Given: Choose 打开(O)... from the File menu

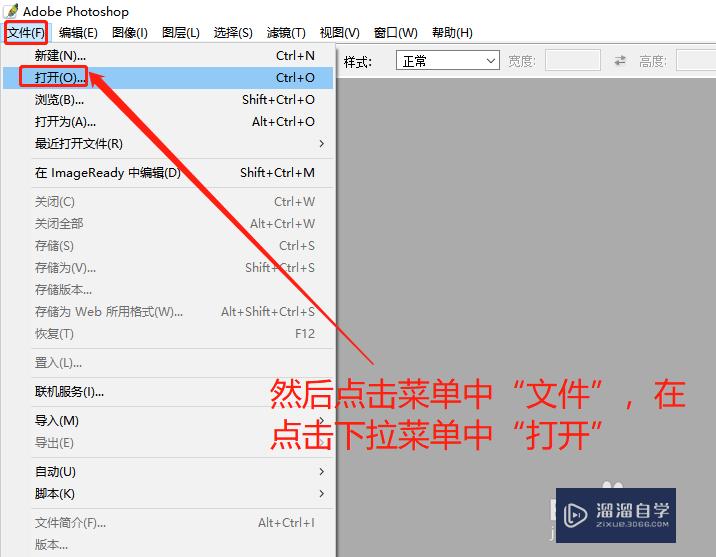Looking at the screenshot, I should (168, 78).
